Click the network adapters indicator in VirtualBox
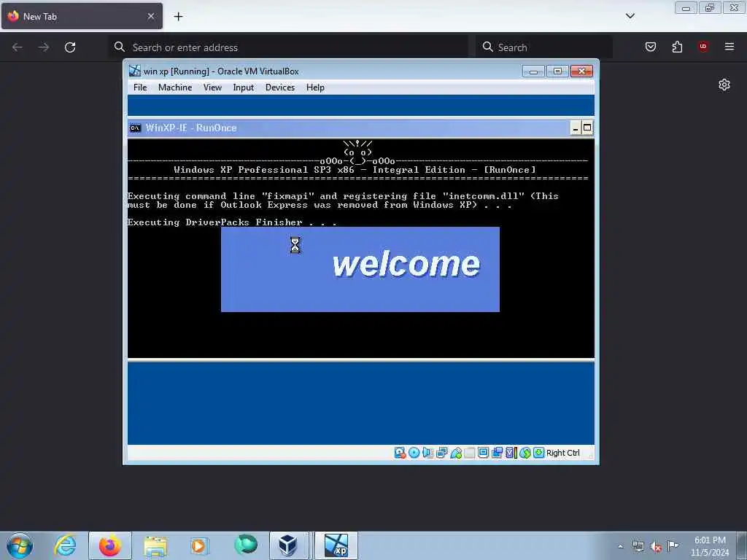747x560 pixels. (x=441, y=453)
